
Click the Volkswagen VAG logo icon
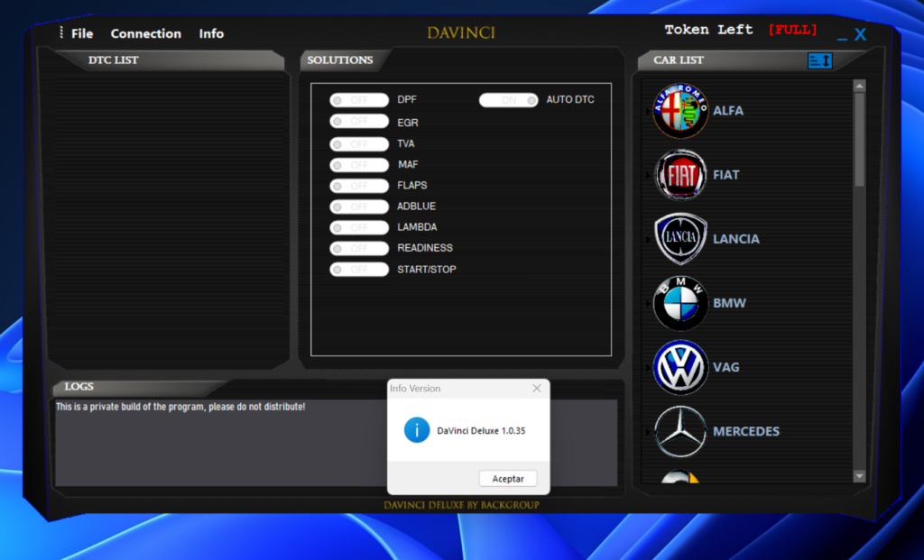(x=680, y=367)
